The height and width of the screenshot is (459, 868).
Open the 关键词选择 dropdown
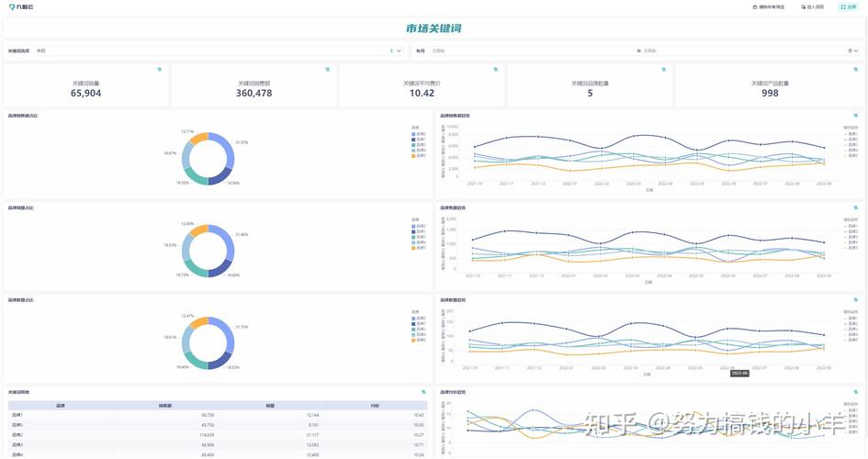click(x=217, y=50)
